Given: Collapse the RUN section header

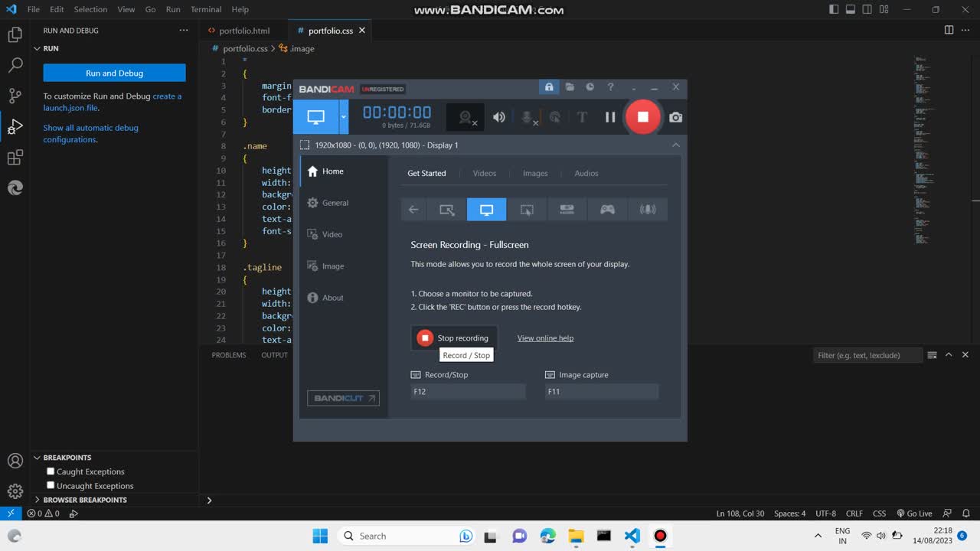Looking at the screenshot, I should [115, 48].
